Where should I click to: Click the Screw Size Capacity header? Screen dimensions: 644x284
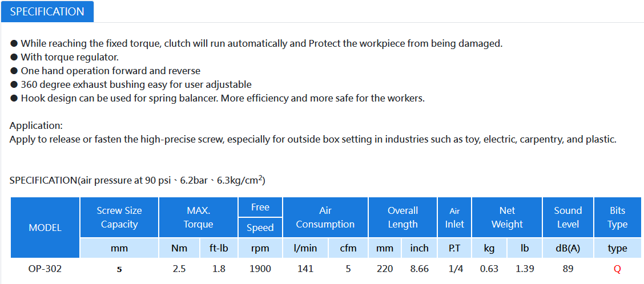[119, 217]
